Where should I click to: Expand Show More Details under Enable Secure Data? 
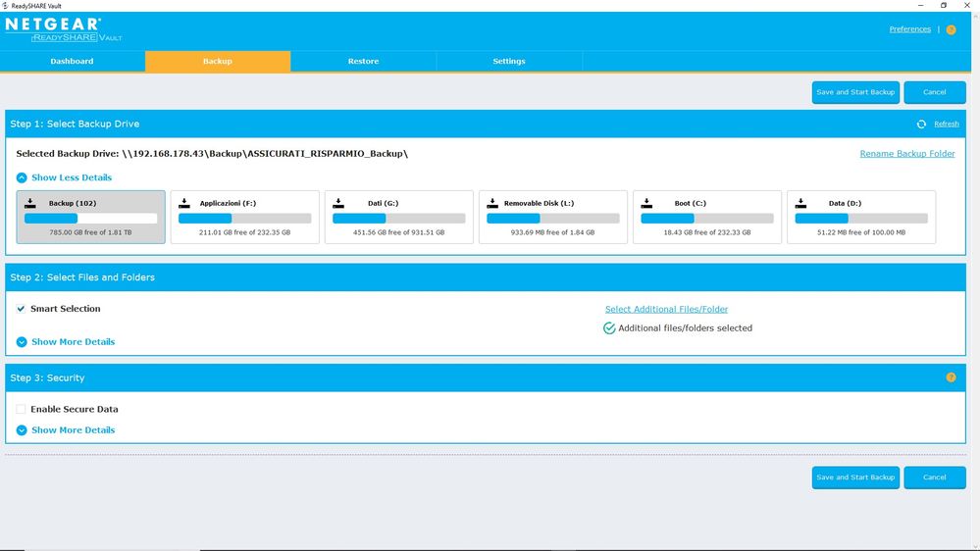[x=66, y=429]
